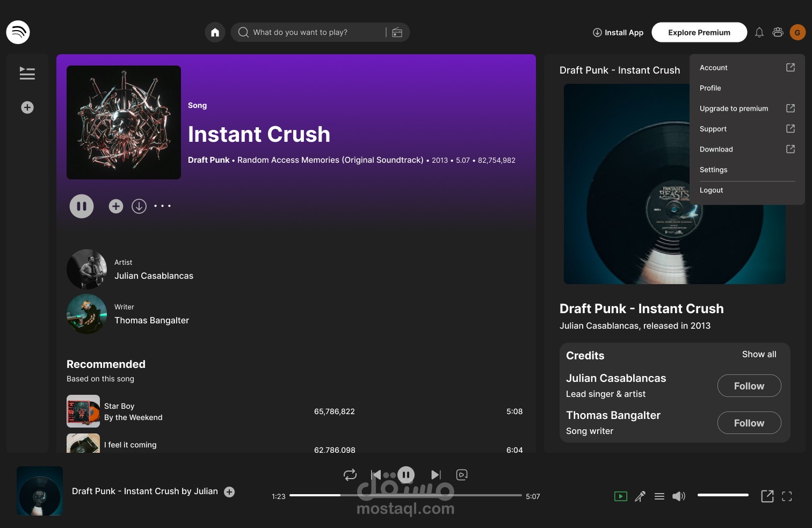This screenshot has height=528, width=812.
Task: Choose Upgrade to premium menu item
Action: (747, 109)
